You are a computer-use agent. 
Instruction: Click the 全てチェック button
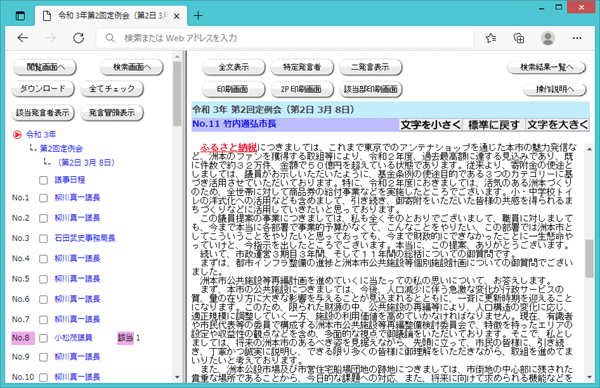pos(112,89)
